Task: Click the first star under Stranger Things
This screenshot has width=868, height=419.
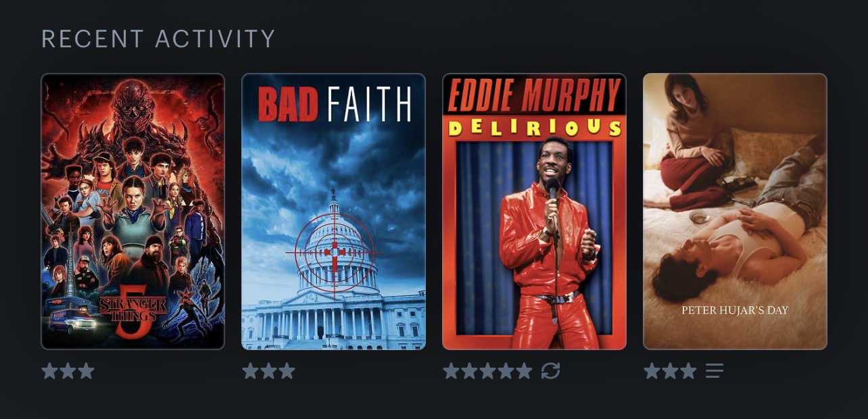Action: (x=49, y=370)
